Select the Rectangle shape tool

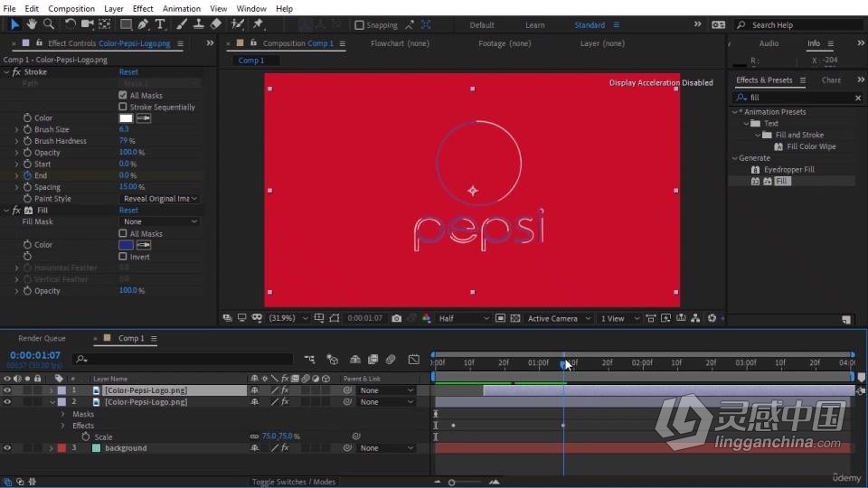(127, 24)
